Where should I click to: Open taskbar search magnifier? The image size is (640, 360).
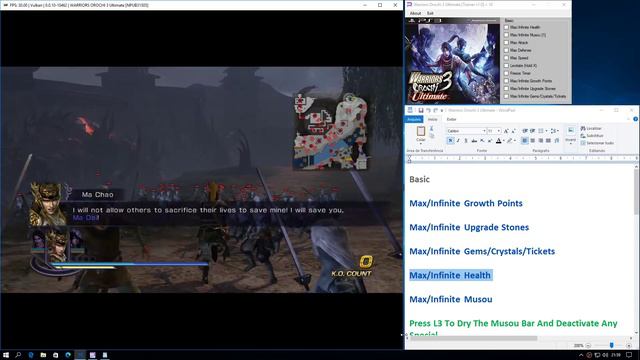[18, 355]
